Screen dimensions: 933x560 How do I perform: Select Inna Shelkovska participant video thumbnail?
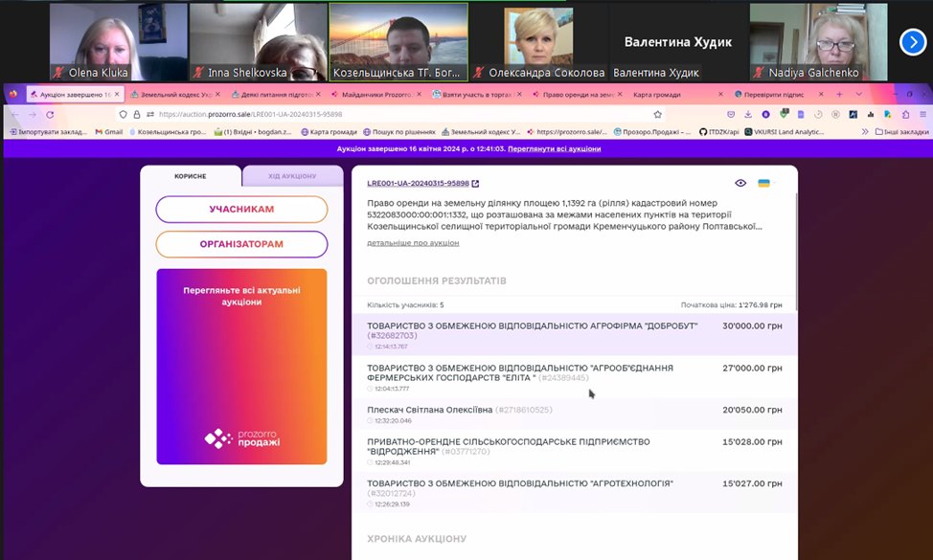259,42
